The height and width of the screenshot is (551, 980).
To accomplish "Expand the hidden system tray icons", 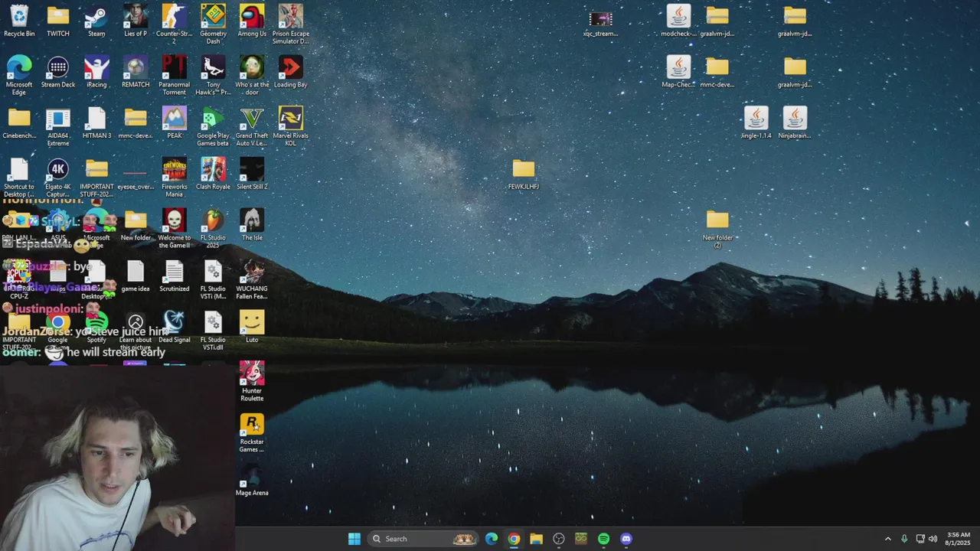I will pos(888,539).
